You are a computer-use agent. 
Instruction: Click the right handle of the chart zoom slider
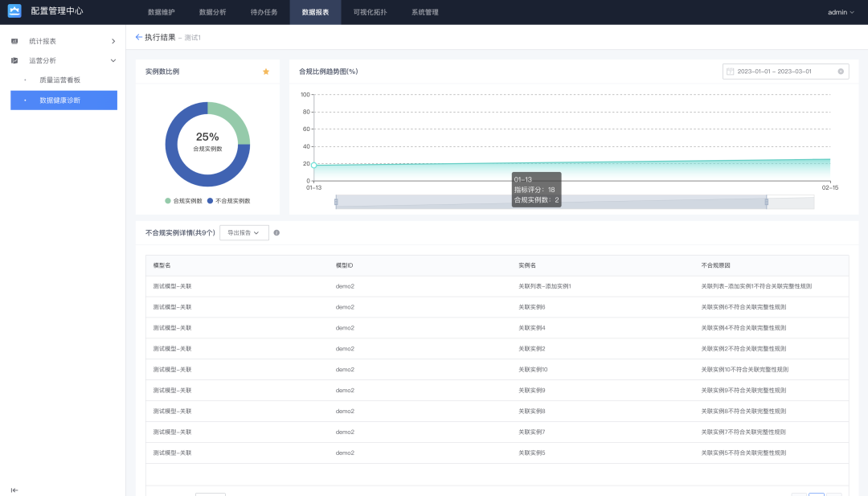pos(767,202)
